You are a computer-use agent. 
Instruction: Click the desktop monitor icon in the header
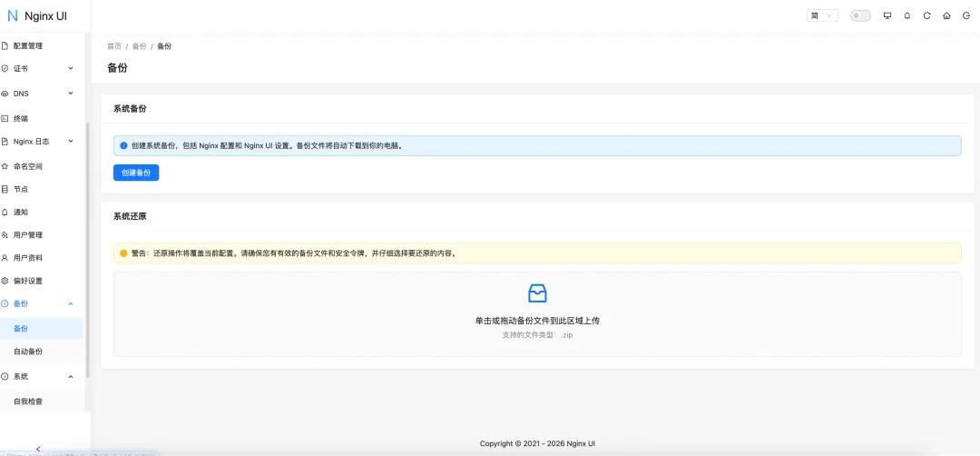[x=887, y=16]
